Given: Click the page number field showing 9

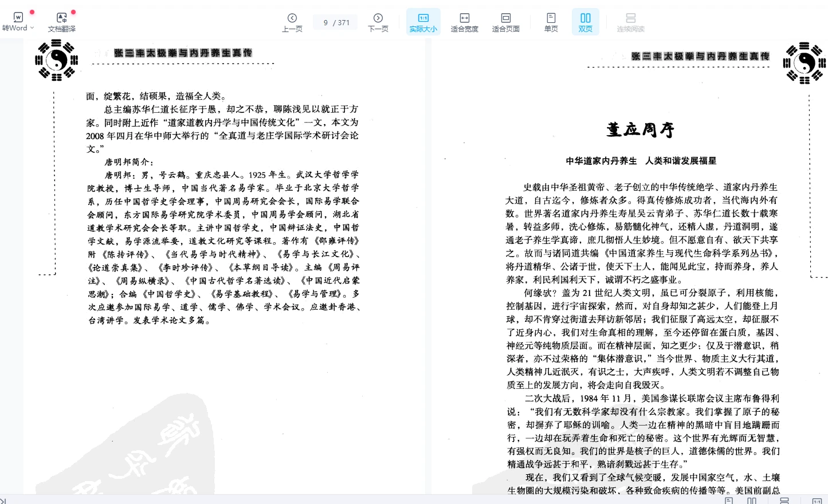Looking at the screenshot, I should pyautogui.click(x=325, y=22).
